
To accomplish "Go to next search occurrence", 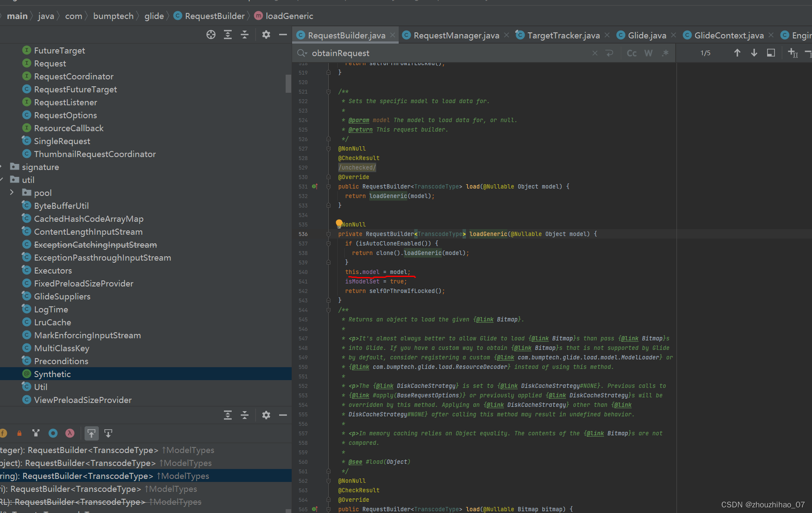I will [x=754, y=53].
